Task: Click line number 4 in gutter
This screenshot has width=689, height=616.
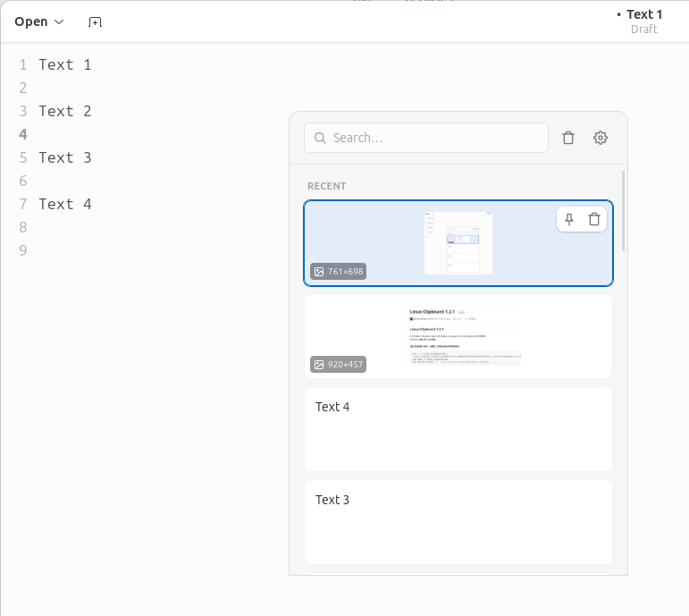Action: (23, 134)
